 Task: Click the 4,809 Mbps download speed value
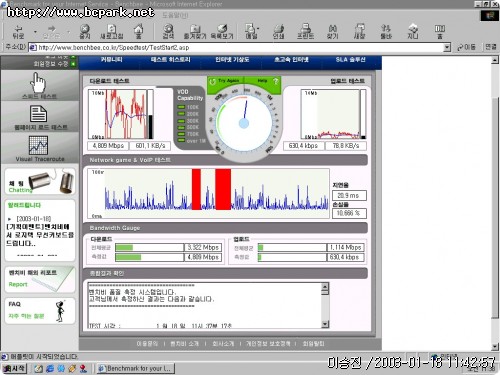tap(108, 146)
